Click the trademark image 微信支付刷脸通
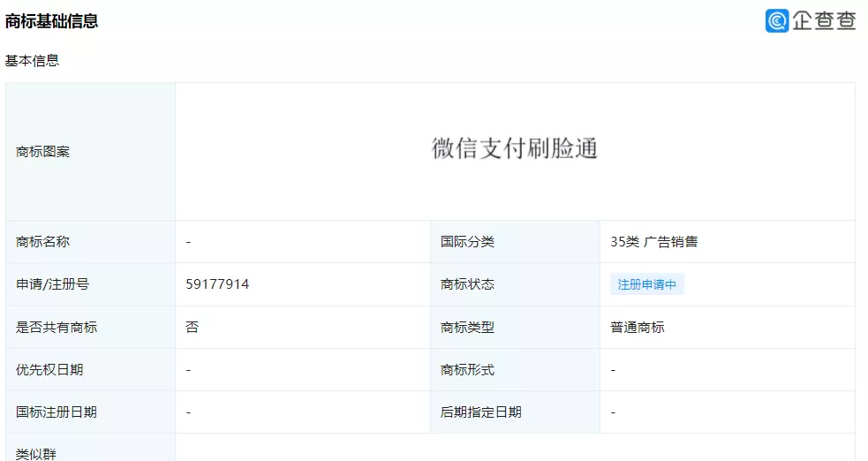The image size is (868, 461). (x=515, y=148)
